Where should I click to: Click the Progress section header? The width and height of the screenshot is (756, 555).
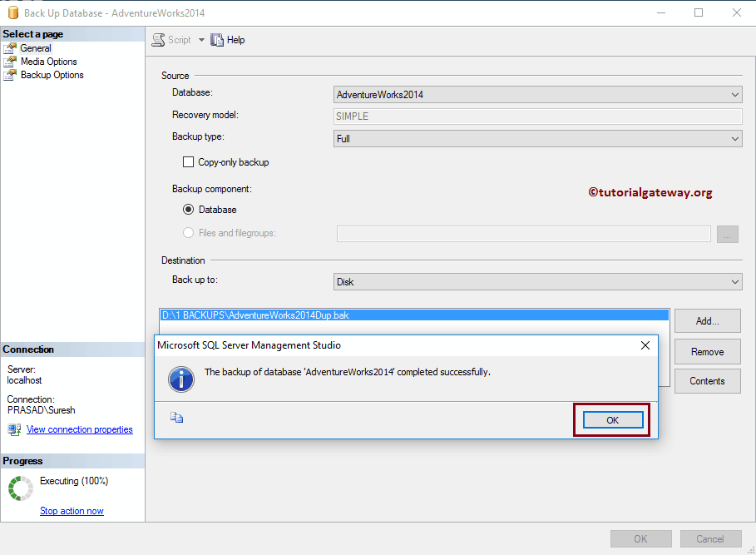[x=72, y=461]
